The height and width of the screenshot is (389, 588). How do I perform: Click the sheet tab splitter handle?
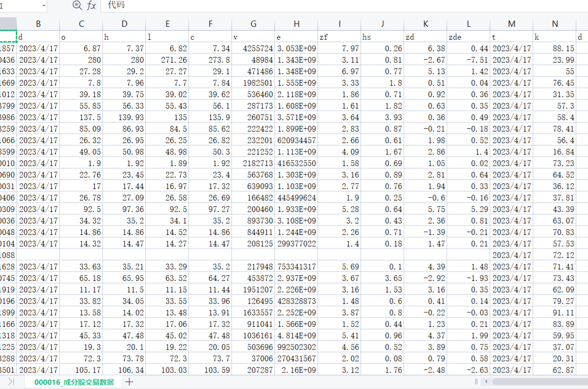click(476, 381)
